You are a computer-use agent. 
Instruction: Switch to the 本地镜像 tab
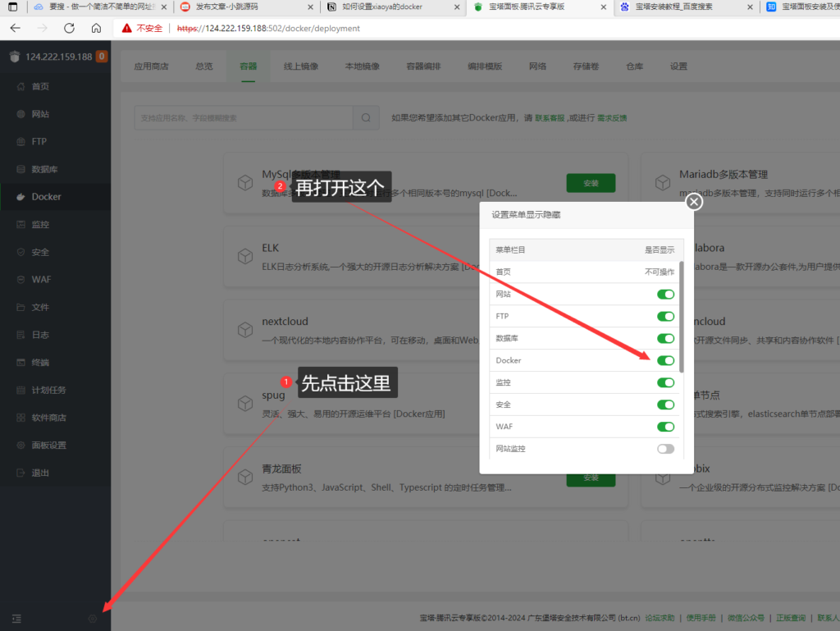(362, 66)
